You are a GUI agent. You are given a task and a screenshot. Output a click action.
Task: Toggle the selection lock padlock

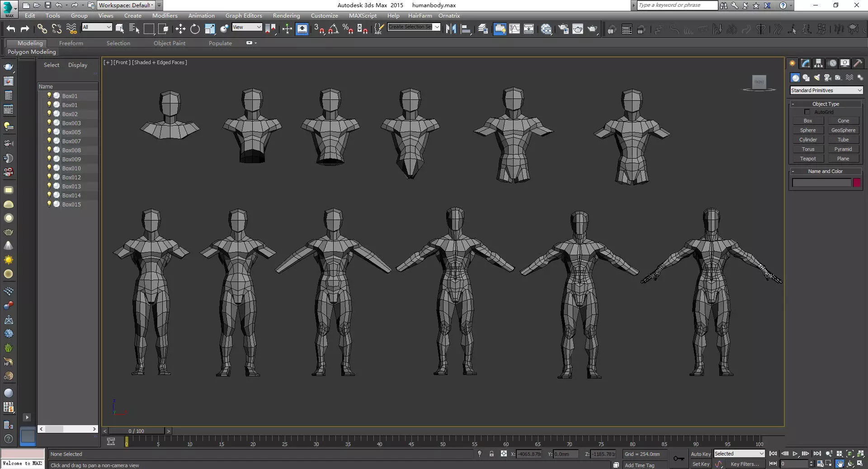point(491,454)
